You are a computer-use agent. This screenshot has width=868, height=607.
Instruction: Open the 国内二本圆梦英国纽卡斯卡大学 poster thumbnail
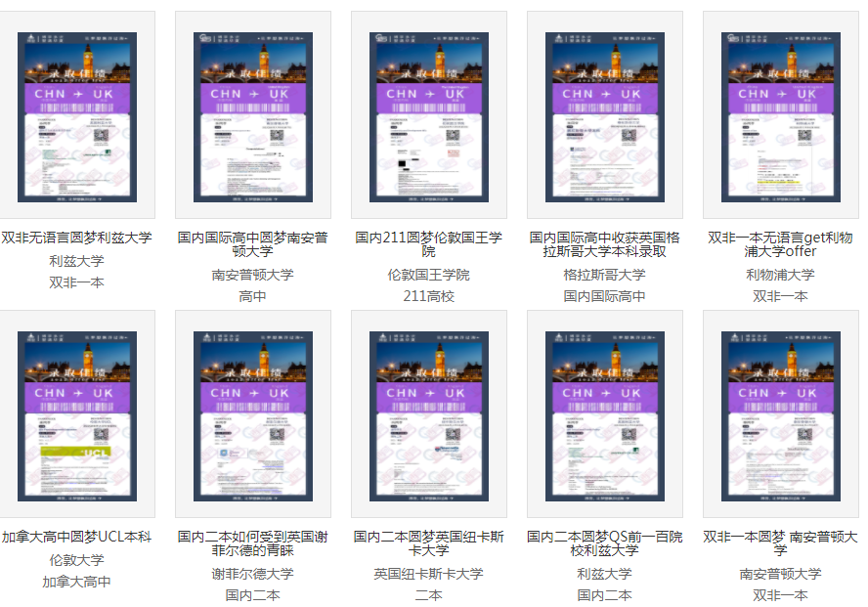pyautogui.click(x=429, y=416)
